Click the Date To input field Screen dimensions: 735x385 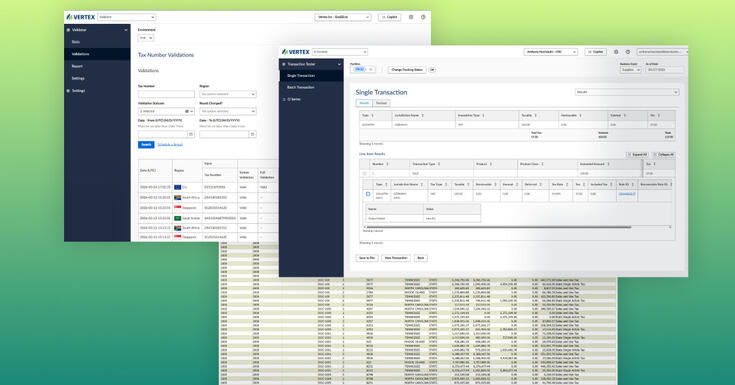tap(224, 134)
